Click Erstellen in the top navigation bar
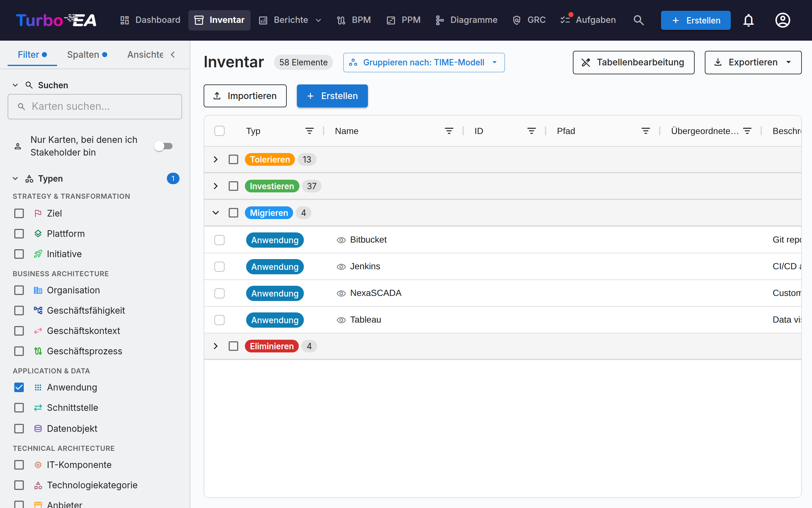 tap(696, 20)
